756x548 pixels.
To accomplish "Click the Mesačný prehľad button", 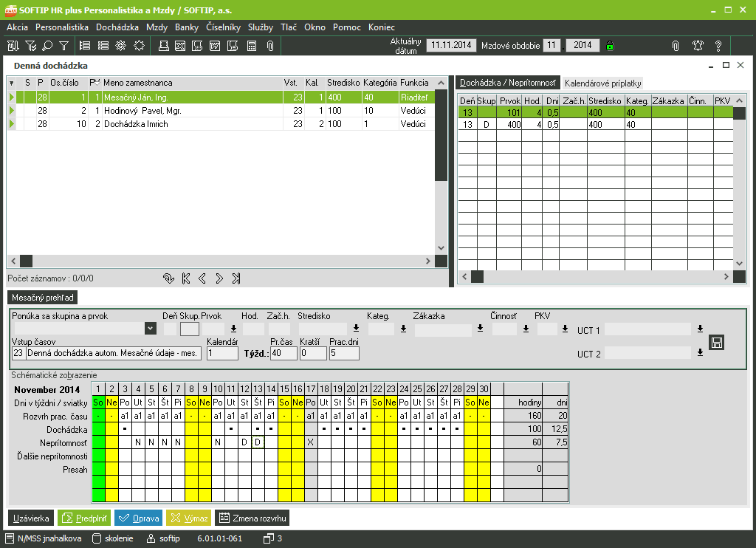I will 42,298.
